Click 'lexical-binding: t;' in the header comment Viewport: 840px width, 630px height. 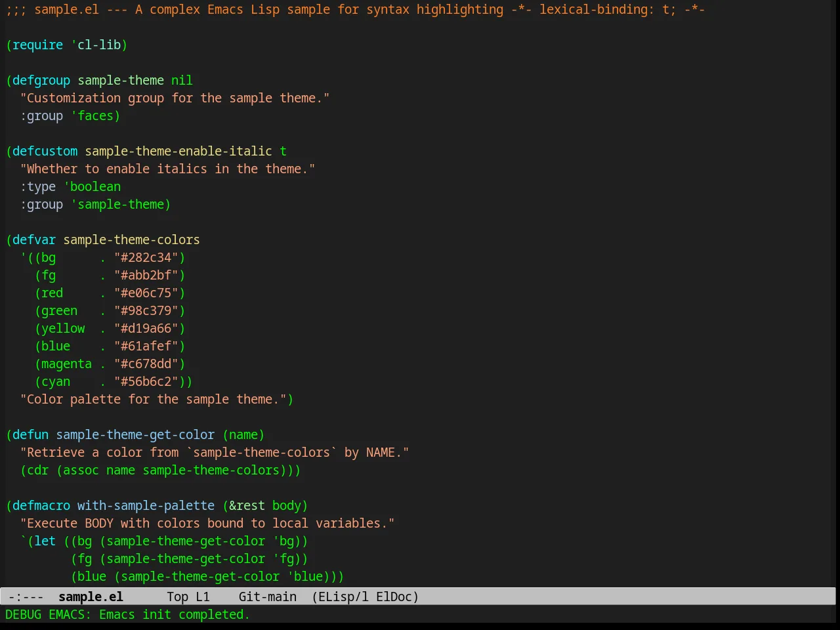click(x=608, y=9)
